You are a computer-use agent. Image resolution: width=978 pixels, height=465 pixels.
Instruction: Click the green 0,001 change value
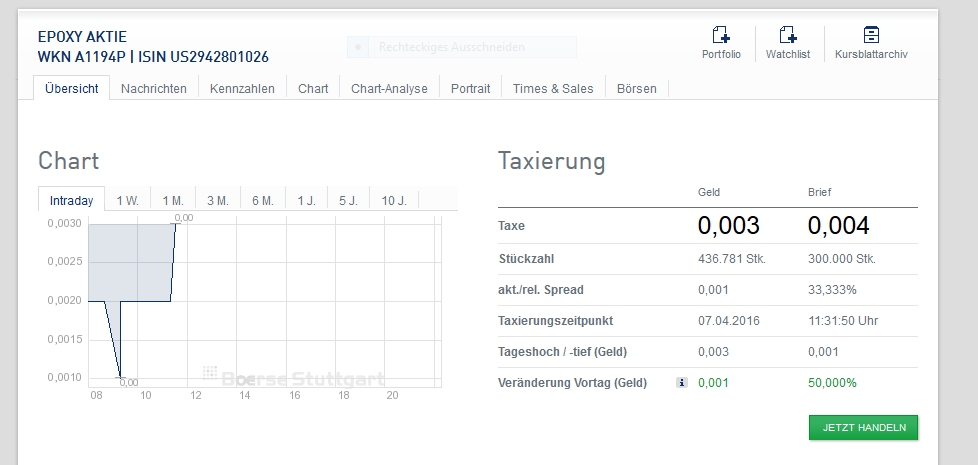coord(713,383)
